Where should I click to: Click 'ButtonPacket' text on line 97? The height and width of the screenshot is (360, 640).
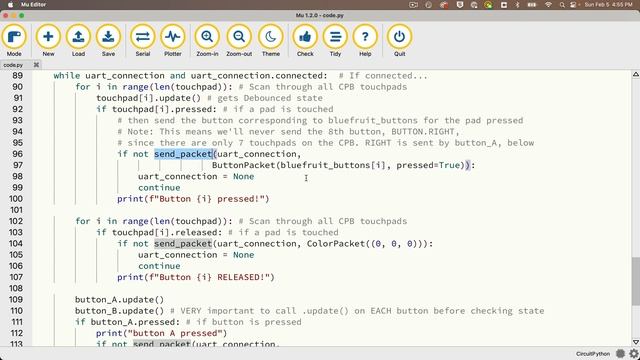244,165
